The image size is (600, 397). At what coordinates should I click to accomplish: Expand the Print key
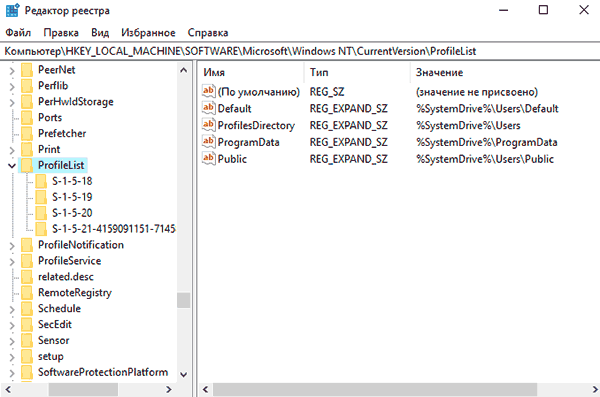click(12, 150)
